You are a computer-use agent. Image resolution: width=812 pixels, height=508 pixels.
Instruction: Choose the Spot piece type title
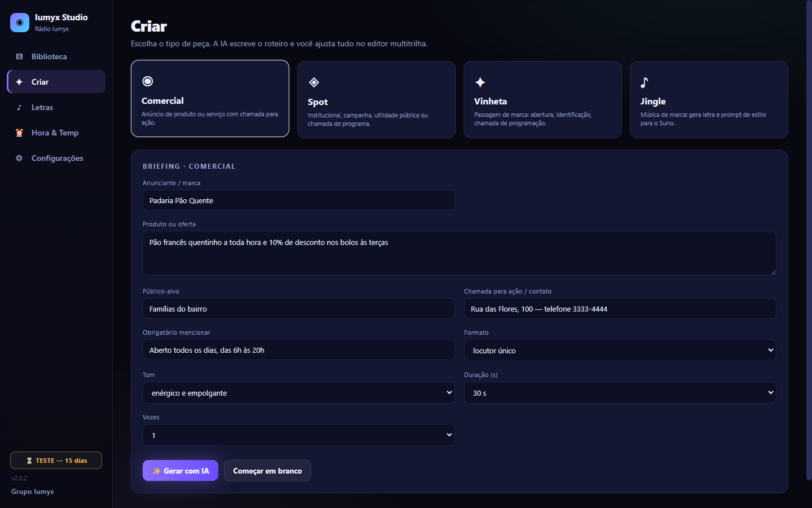coord(317,102)
